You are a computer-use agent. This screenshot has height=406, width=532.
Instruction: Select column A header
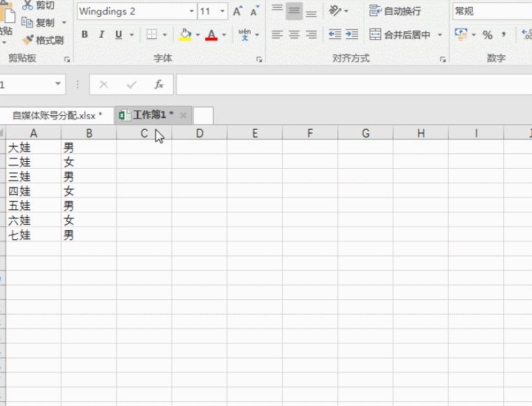[x=34, y=133]
